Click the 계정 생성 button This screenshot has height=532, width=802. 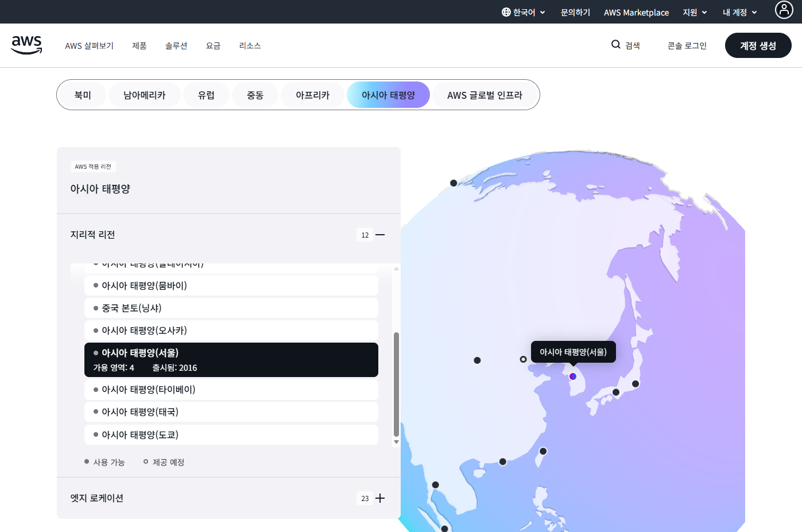pos(758,45)
